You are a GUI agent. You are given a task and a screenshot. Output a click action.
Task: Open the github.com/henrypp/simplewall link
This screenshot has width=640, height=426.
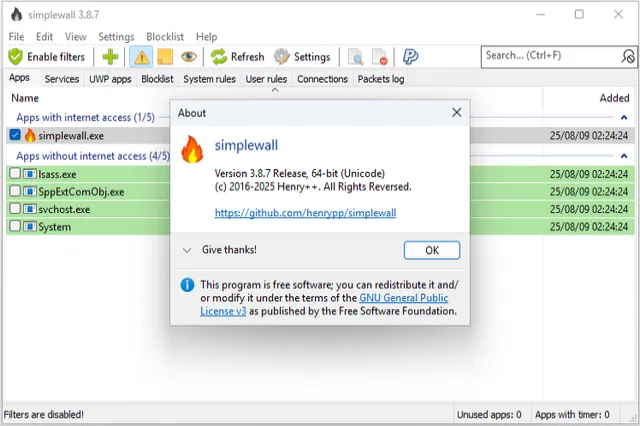(x=305, y=213)
